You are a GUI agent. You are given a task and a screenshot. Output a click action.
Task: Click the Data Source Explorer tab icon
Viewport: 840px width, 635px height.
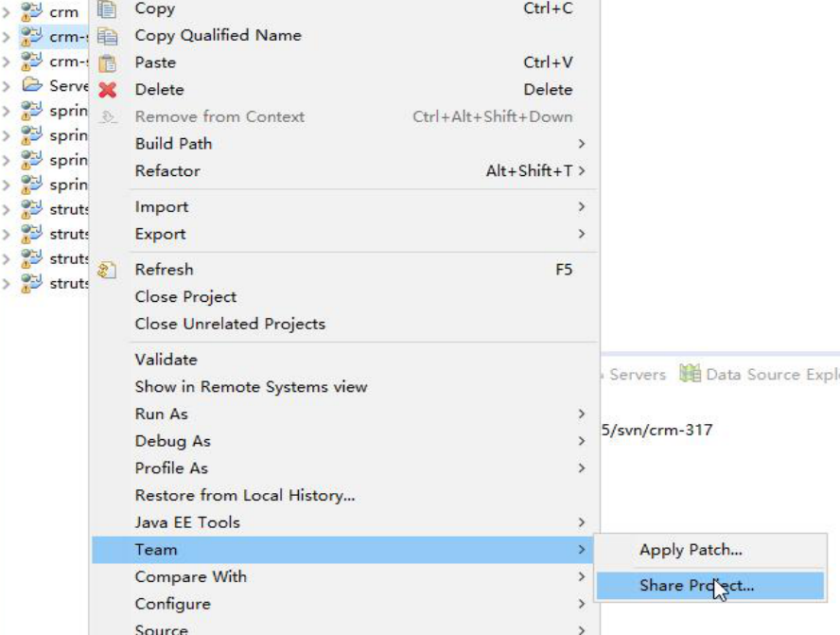point(690,374)
